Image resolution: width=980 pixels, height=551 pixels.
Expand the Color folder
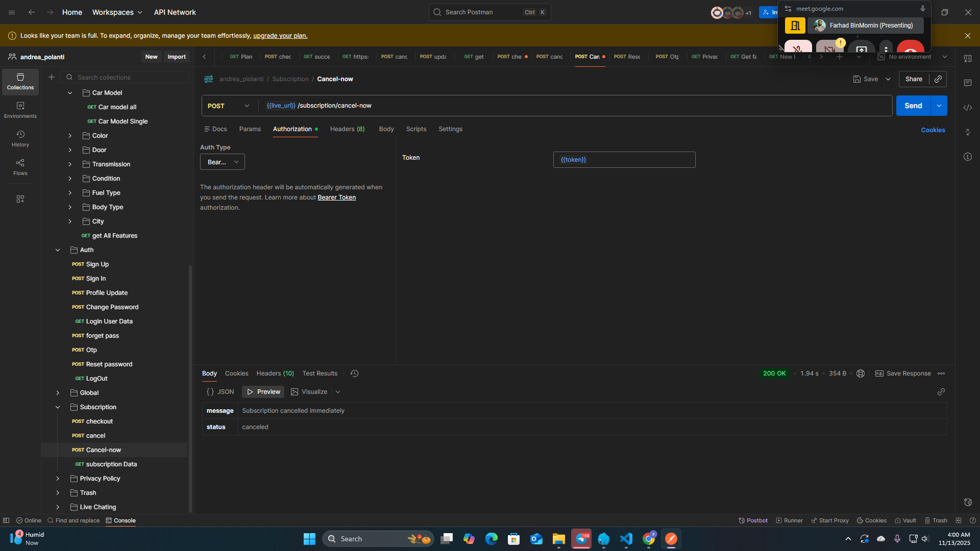tap(70, 136)
